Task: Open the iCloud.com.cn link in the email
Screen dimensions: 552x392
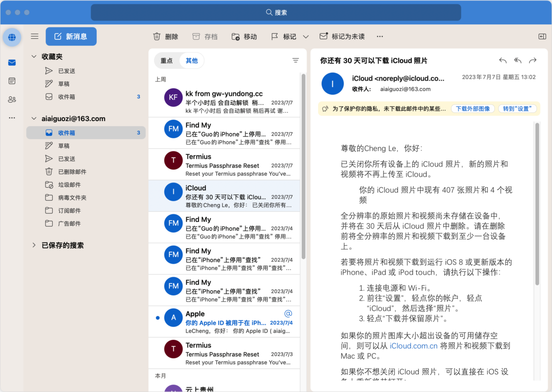Action: 414,346
